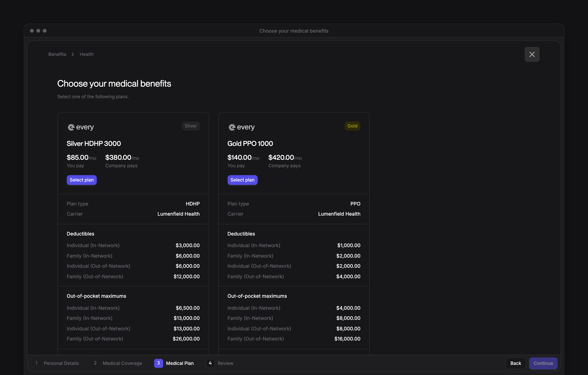Viewport: 588px width, 375px height.
Task: Click the Continue button
Action: click(543, 363)
